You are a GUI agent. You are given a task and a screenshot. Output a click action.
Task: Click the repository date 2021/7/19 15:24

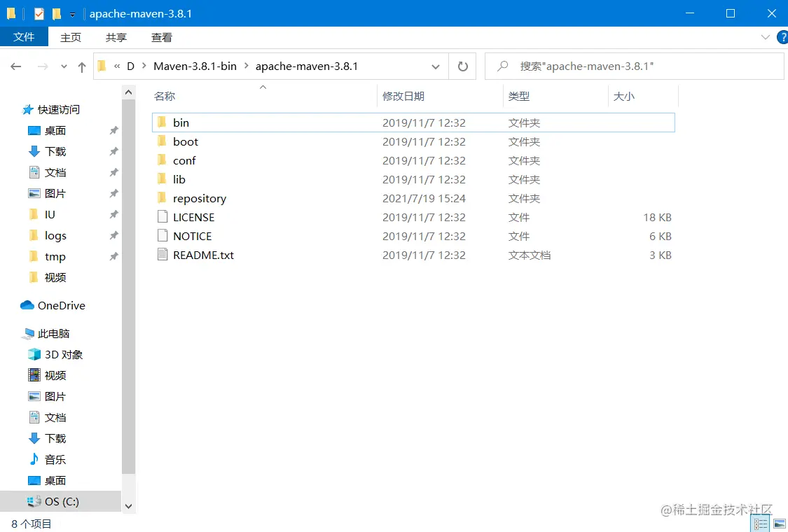point(424,198)
